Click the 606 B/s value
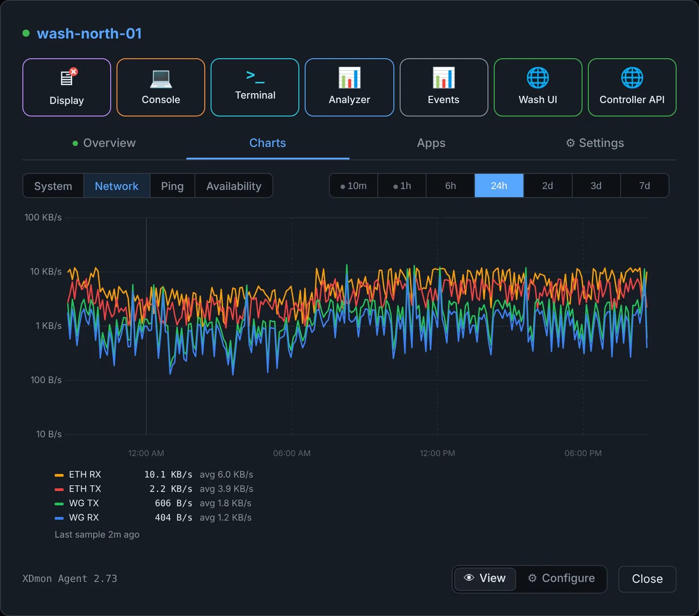The width and height of the screenshot is (699, 616). click(x=173, y=503)
